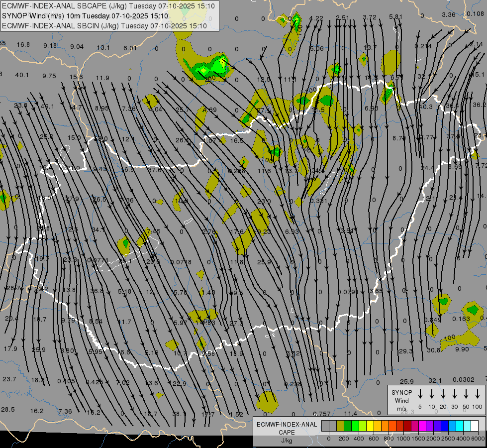Select the dark red swatch left of 1000
487x448 pixels.
pos(407,426)
